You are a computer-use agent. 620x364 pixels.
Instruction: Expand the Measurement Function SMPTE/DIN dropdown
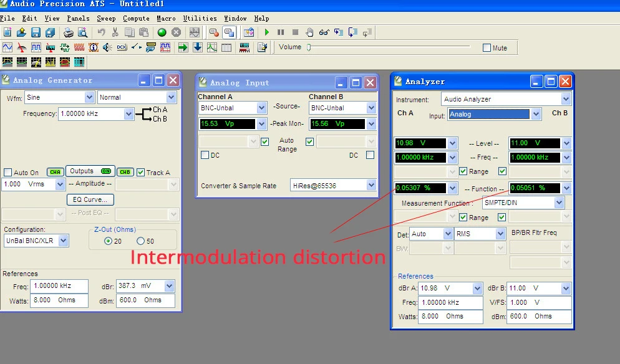click(x=559, y=203)
